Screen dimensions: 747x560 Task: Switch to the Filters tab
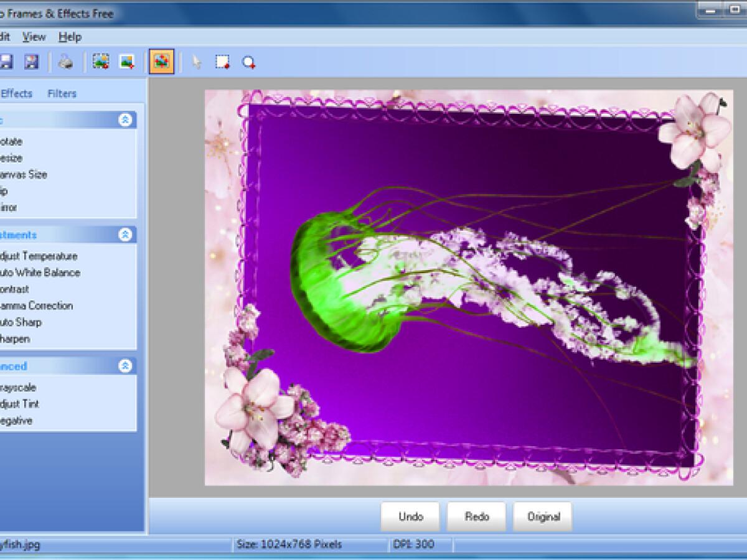pos(62,93)
